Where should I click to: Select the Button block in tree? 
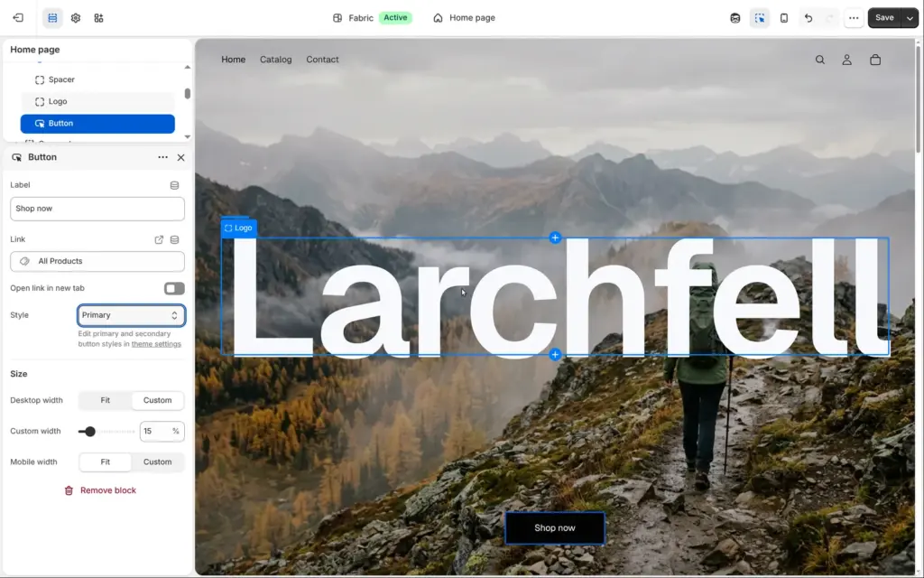click(97, 123)
